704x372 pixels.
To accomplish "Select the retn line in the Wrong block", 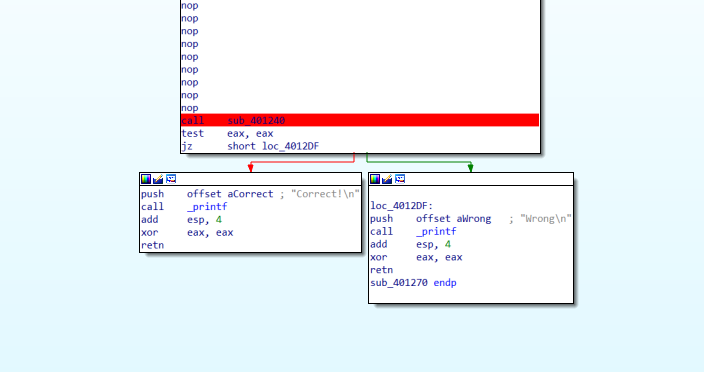I will (x=382, y=270).
